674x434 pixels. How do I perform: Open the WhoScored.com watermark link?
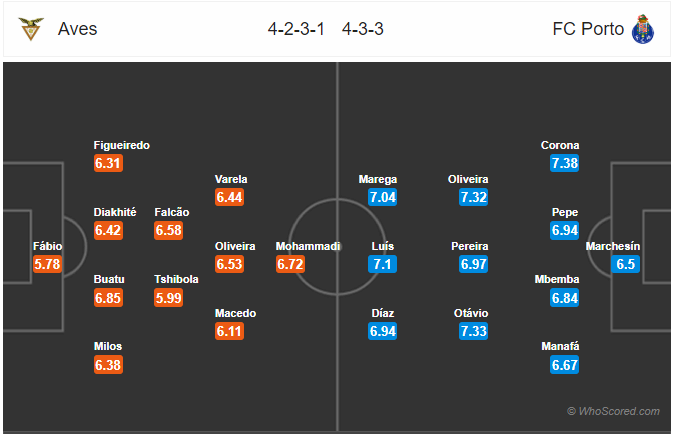click(x=613, y=411)
